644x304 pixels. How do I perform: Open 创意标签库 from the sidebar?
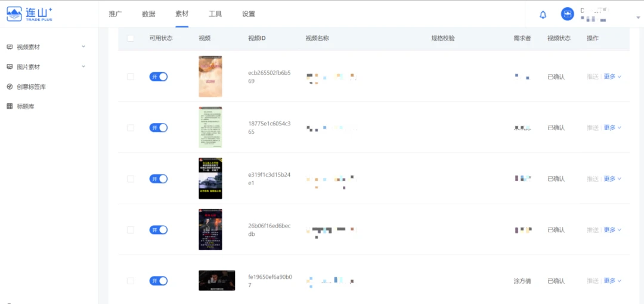31,87
